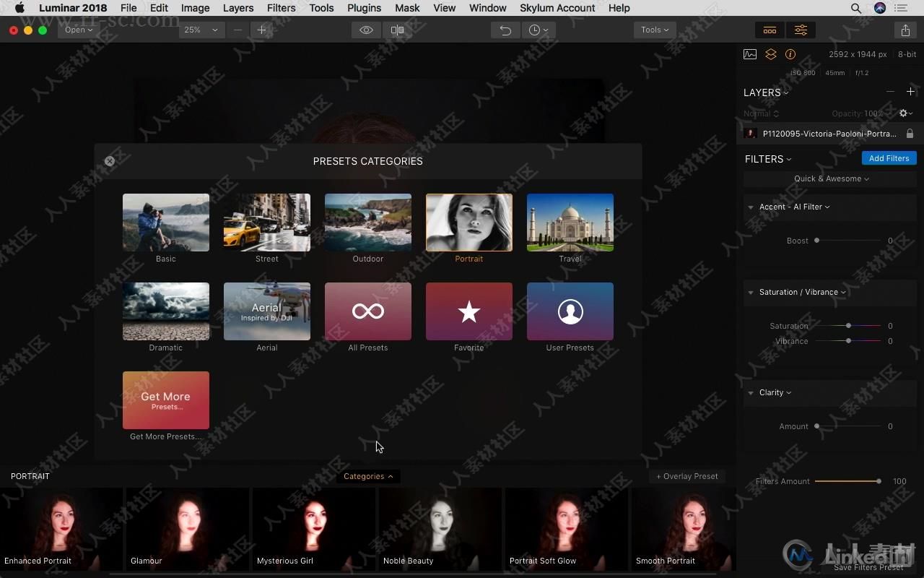Open the Normal blend mode selector
924x578 pixels.
[x=762, y=114]
